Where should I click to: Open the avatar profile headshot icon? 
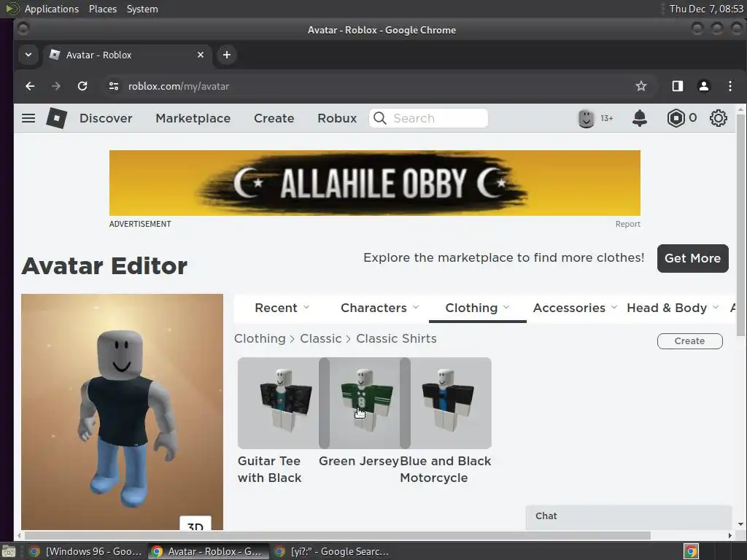click(586, 118)
